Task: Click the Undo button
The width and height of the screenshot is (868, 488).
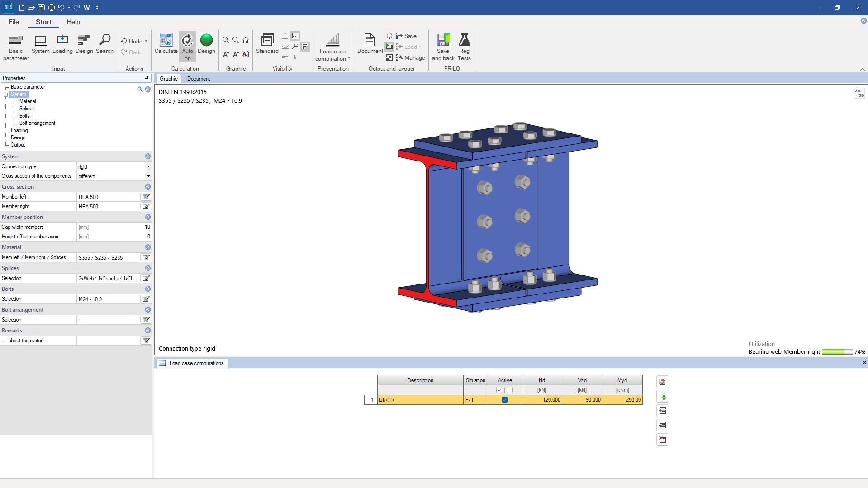Action: pos(132,41)
